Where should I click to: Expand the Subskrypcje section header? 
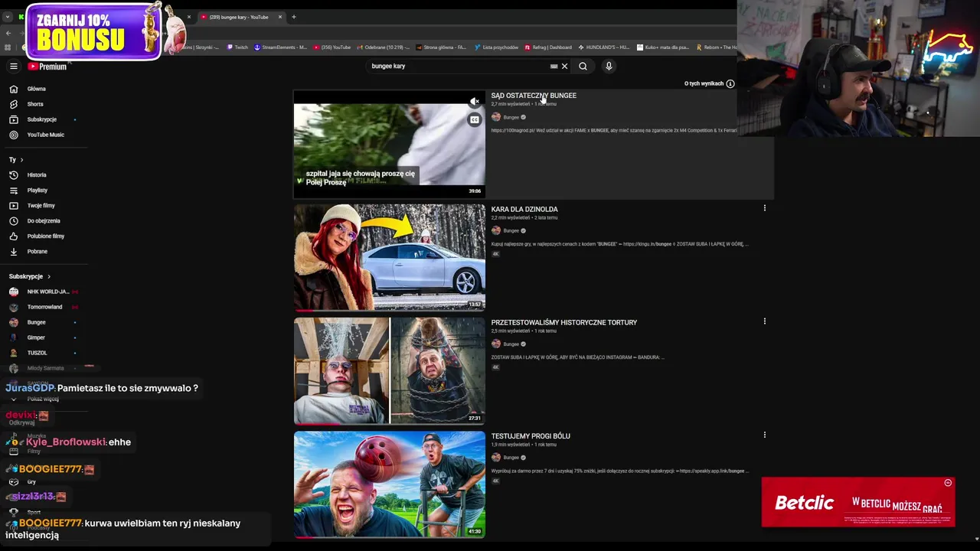click(x=30, y=276)
